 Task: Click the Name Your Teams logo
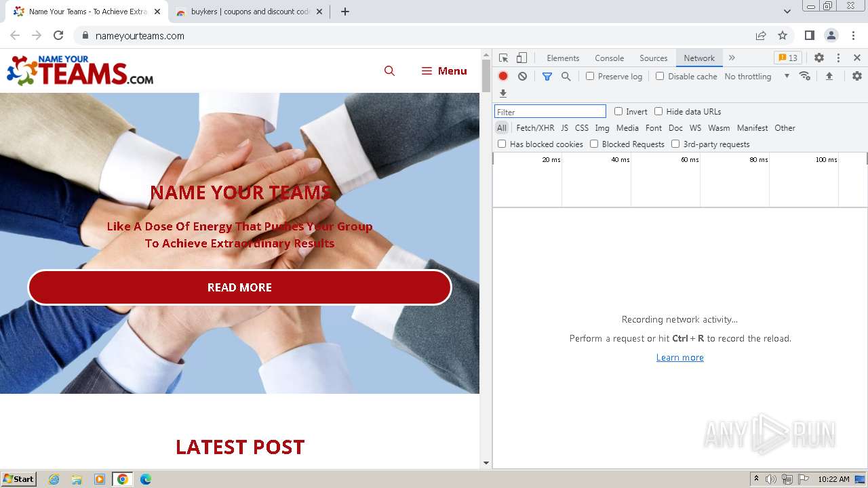tap(80, 70)
